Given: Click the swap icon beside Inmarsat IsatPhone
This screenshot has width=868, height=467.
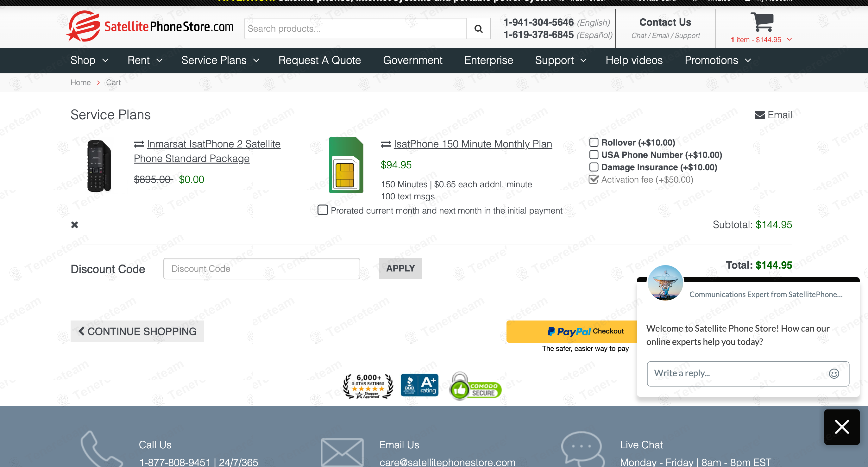Looking at the screenshot, I should (139, 145).
